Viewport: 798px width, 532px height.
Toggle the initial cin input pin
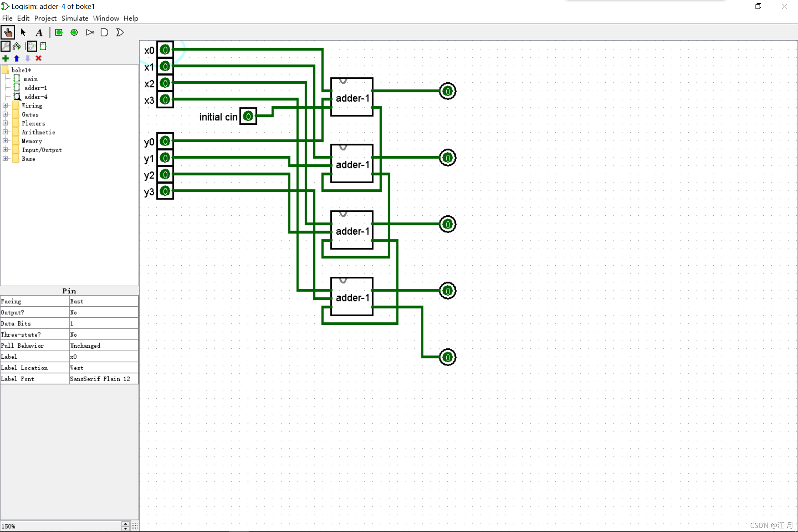(248, 116)
